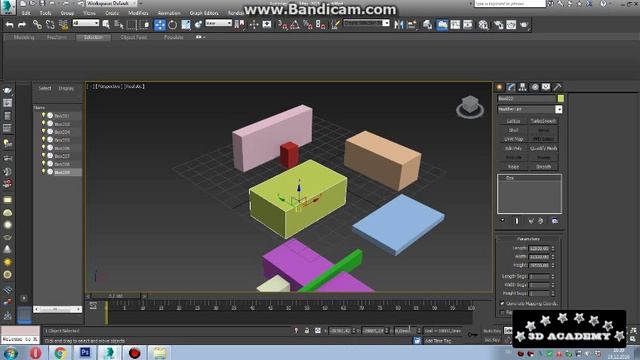Switch to Hierarchy command panel tab
The width and height of the screenshot is (640, 360).
coord(522,87)
